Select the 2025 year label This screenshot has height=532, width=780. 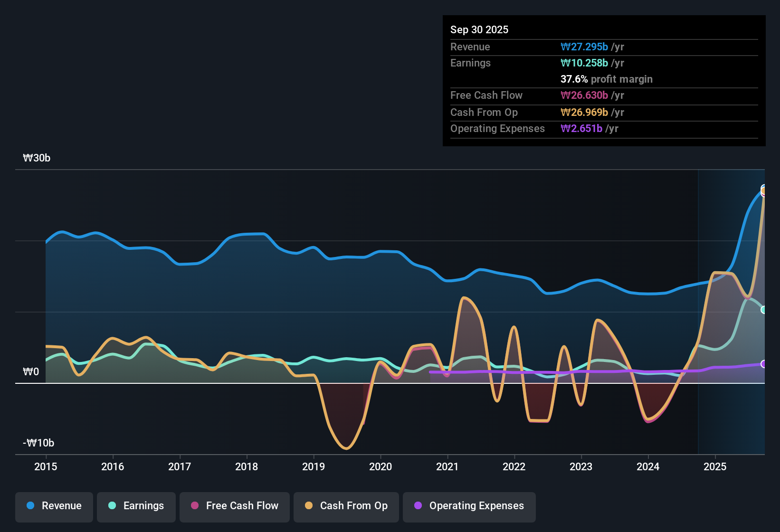[715, 467]
